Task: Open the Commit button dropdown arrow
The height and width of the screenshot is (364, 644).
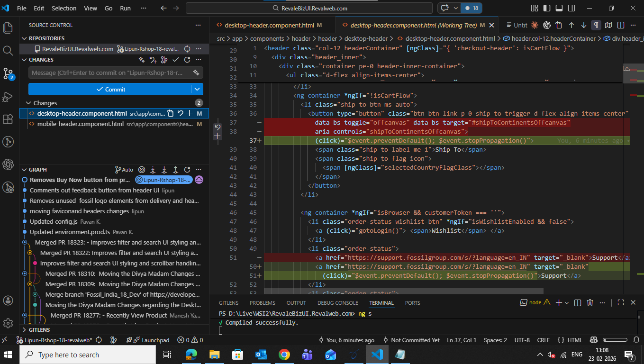Action: click(197, 89)
